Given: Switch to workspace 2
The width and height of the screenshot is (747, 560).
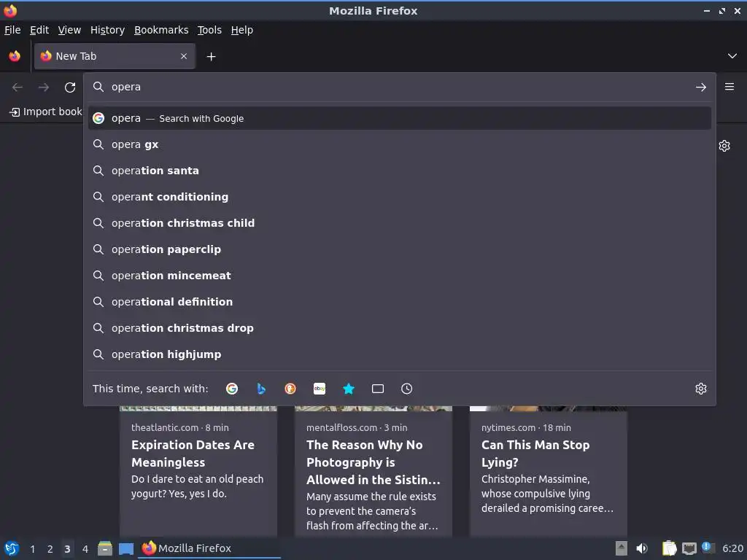Looking at the screenshot, I should 50,549.
